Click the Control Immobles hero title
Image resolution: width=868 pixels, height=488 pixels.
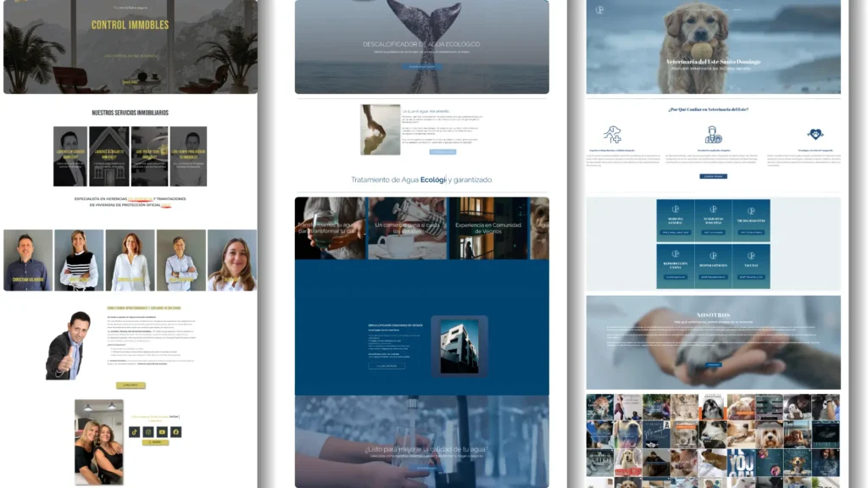[x=130, y=25]
